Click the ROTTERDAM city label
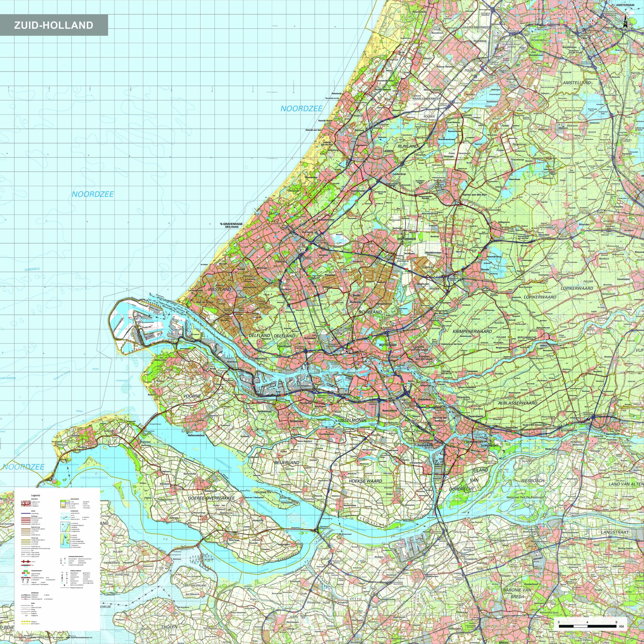This screenshot has width=644, height=644. point(388,345)
